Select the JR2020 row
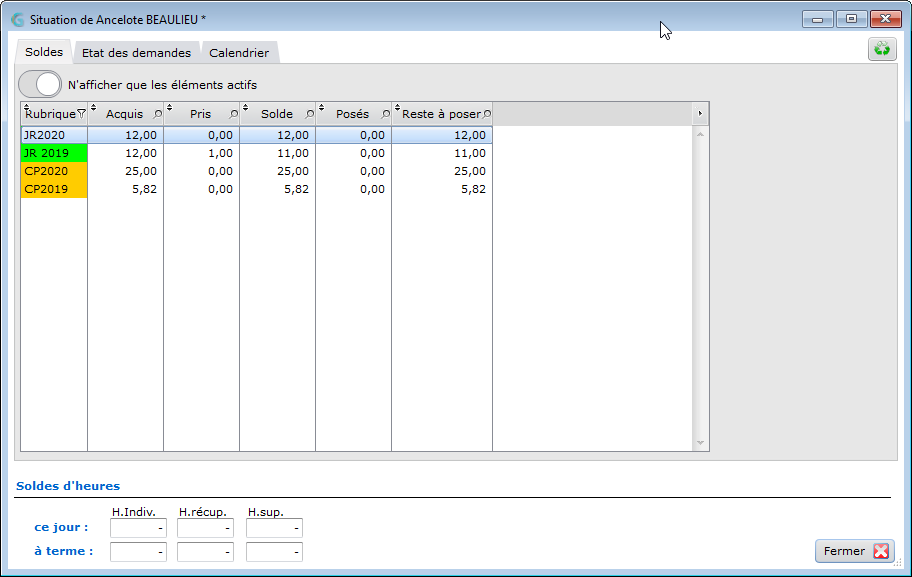Image resolution: width=912 pixels, height=577 pixels. pos(256,135)
